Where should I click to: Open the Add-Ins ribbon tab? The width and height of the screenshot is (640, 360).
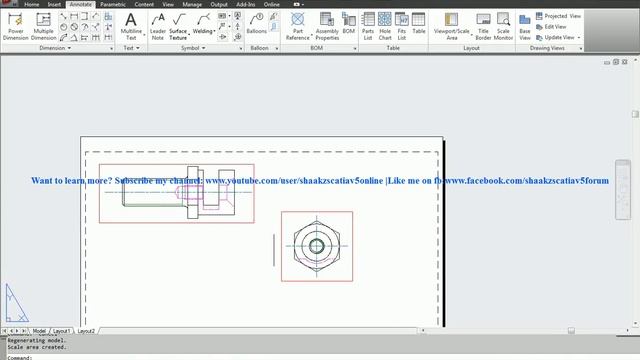pos(245,4)
